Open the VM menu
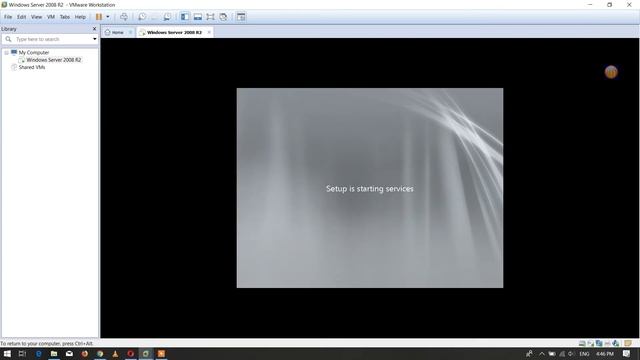Viewport: 640px width, 360px height. pos(51,17)
